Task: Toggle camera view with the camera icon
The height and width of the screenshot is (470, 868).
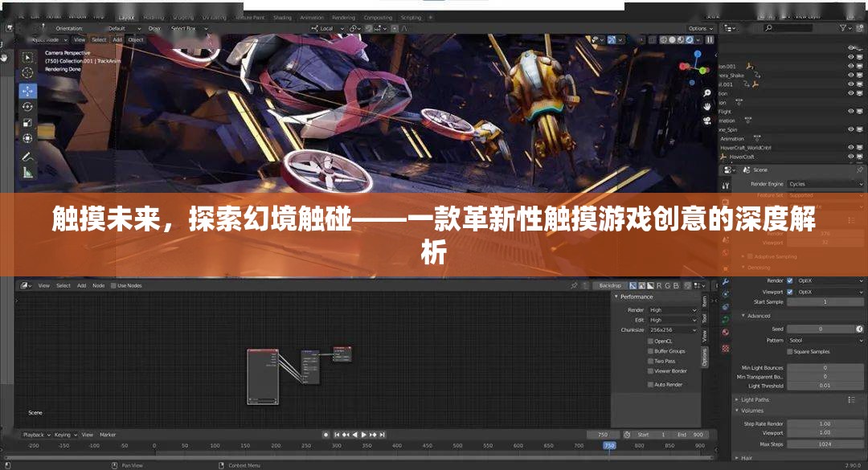Action: (x=707, y=121)
